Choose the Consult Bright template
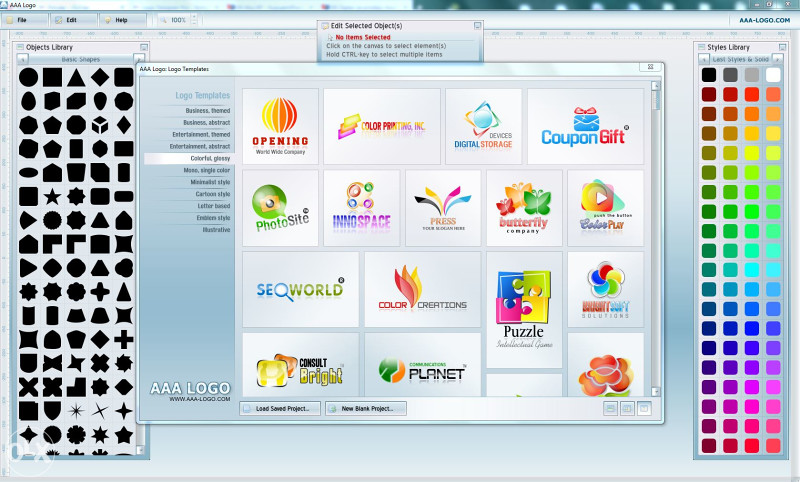The image size is (800, 482). pyautogui.click(x=301, y=365)
